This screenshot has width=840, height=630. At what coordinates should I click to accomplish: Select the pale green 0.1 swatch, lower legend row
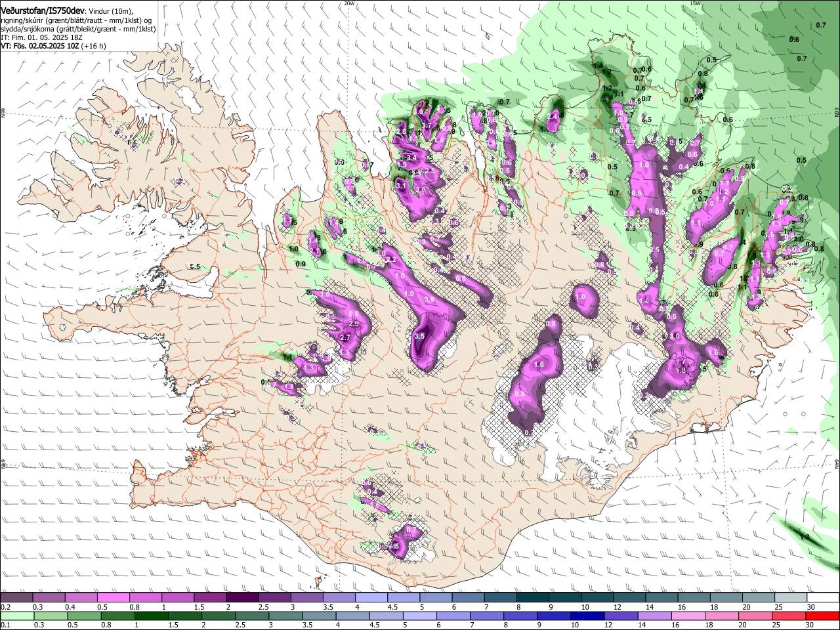(x=17, y=616)
